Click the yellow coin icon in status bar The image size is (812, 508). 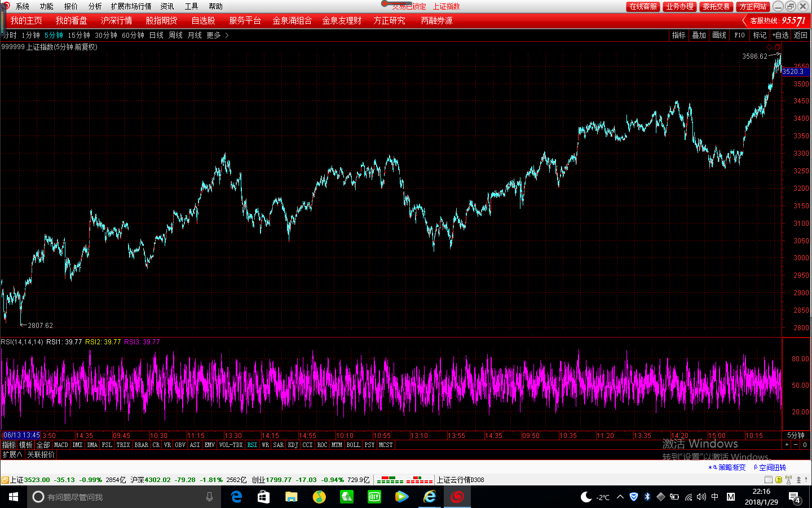pyautogui.click(x=779, y=480)
